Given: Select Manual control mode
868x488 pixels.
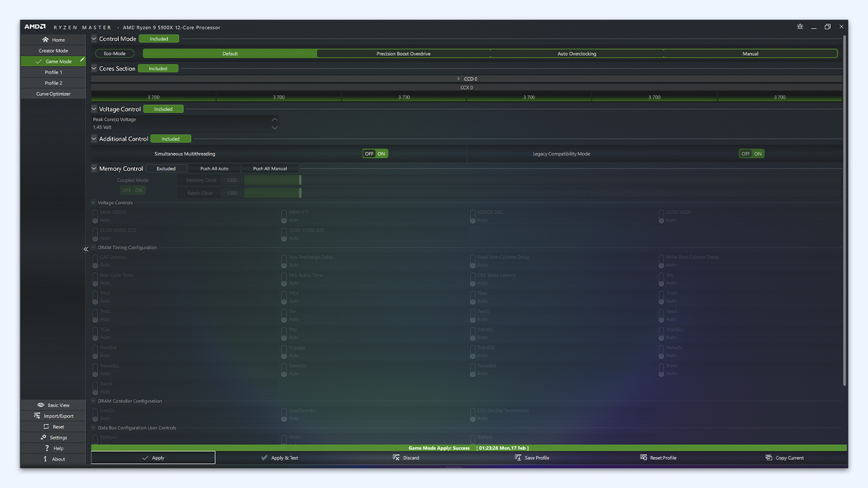Looking at the screenshot, I should (x=750, y=54).
